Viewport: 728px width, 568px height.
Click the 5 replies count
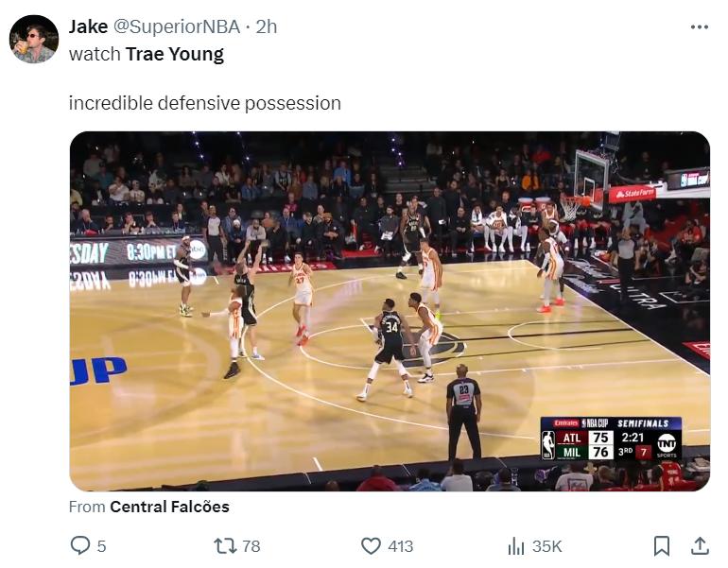tap(101, 546)
